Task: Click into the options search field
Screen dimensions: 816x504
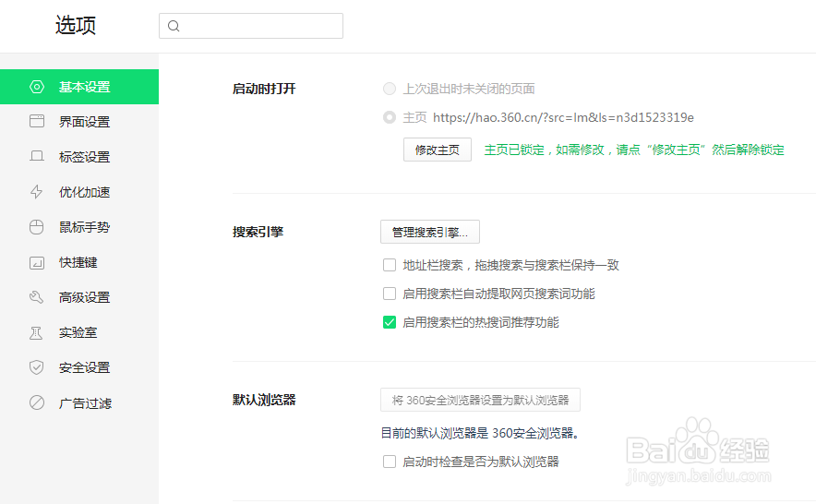Action: click(251, 26)
